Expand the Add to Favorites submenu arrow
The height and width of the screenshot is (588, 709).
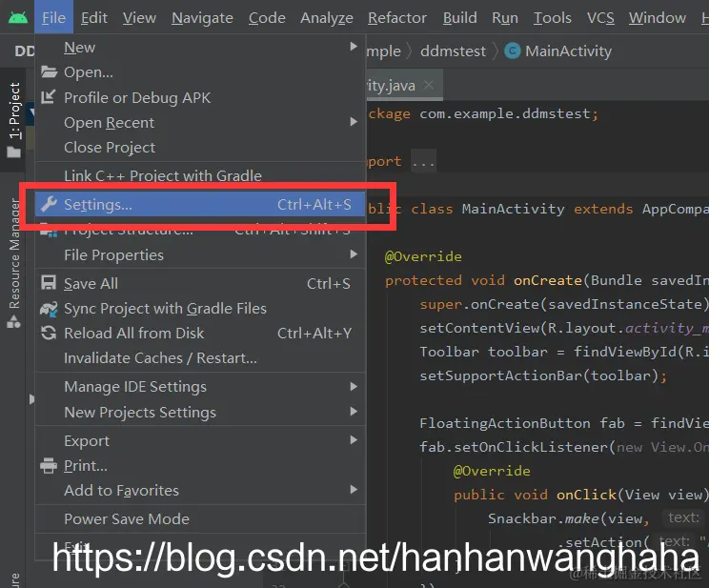point(354,490)
